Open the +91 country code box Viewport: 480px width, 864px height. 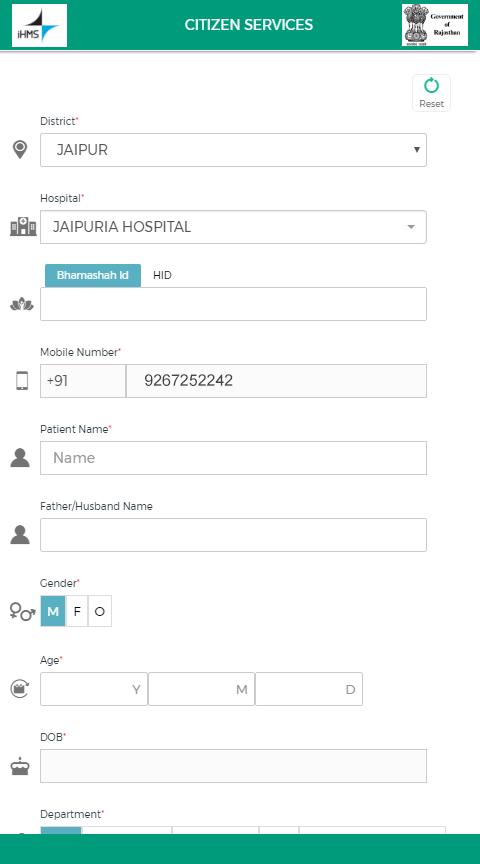(x=83, y=381)
